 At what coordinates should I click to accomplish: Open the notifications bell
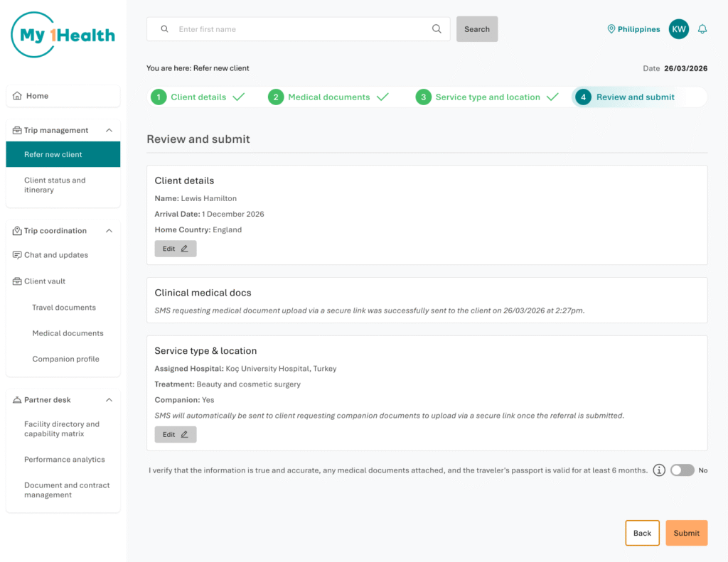coord(702,28)
